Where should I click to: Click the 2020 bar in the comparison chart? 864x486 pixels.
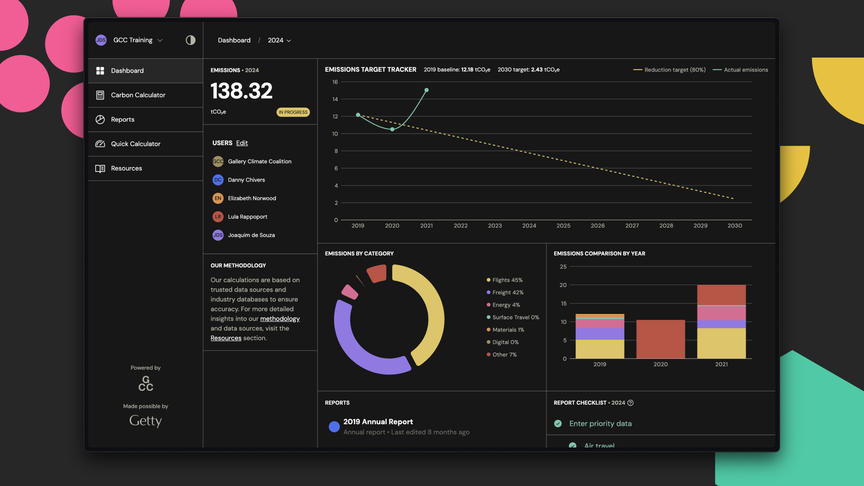tap(660, 339)
